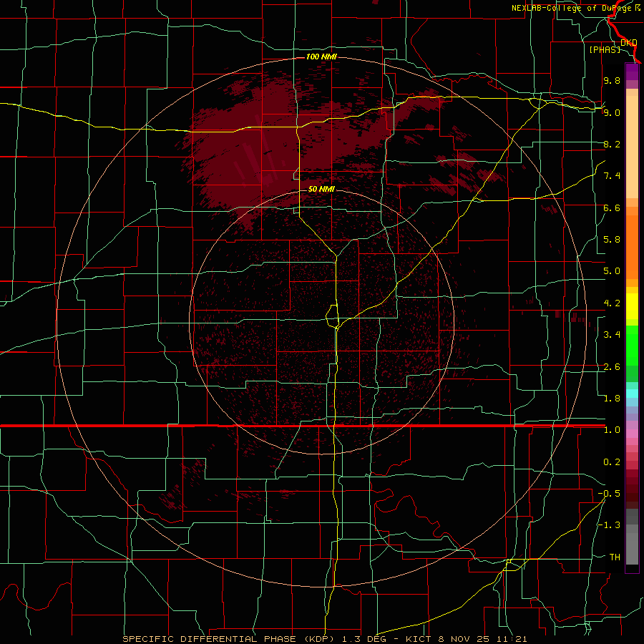The image size is (644, 644).
Task: Click the 1.8 scale value
Action: click(x=612, y=399)
